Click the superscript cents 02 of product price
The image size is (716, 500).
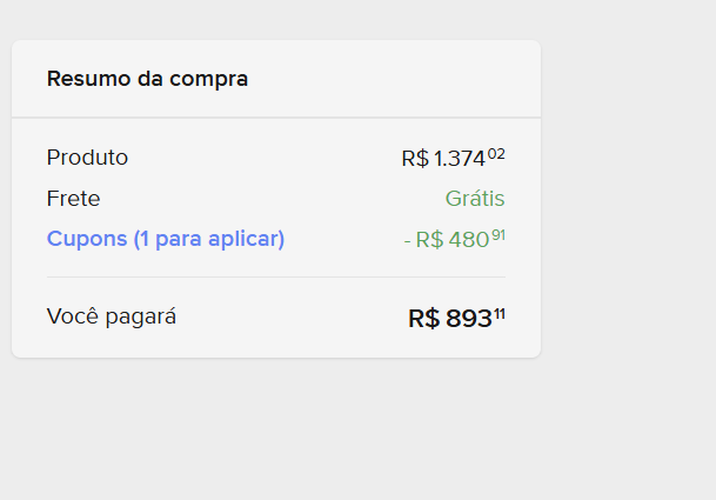[497, 153]
